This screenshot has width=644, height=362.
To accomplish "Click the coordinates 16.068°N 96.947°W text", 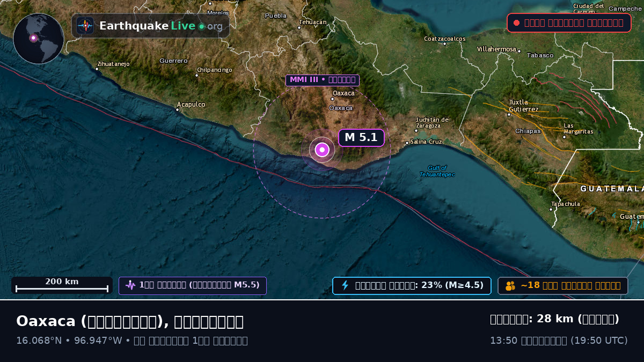I will pos(69,340).
